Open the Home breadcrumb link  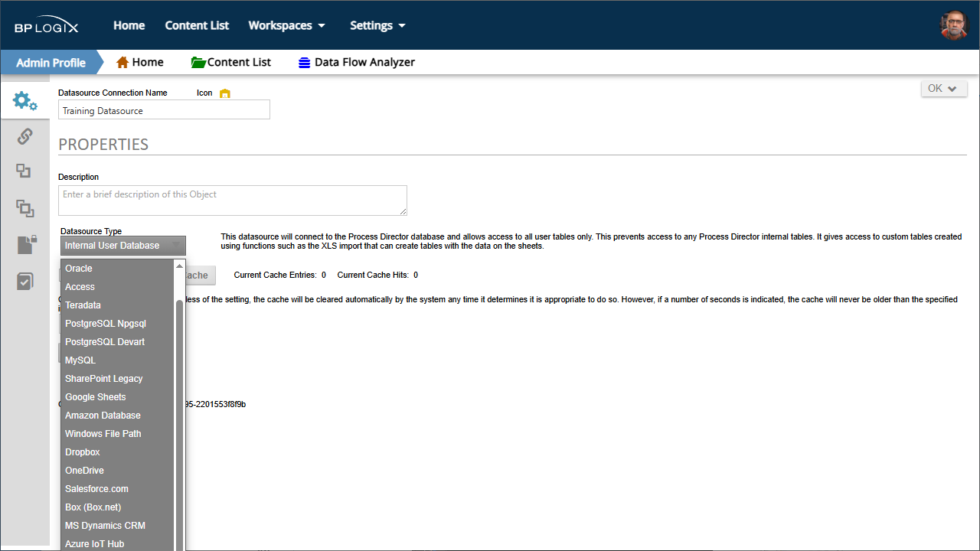pos(148,62)
